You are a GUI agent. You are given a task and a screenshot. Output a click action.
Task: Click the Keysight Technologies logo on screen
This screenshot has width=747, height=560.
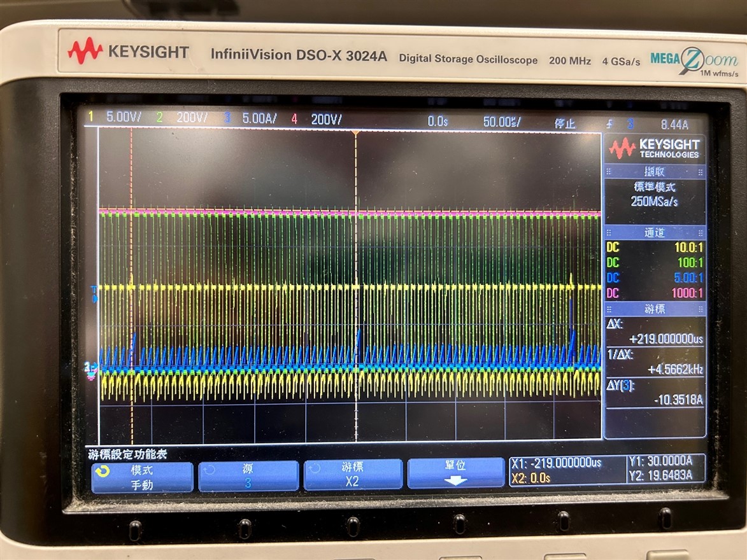[x=653, y=148]
